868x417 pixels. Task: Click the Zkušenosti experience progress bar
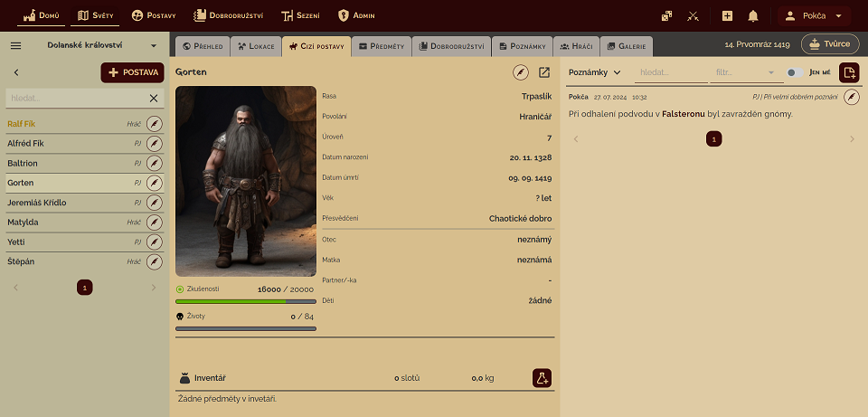pos(246,301)
